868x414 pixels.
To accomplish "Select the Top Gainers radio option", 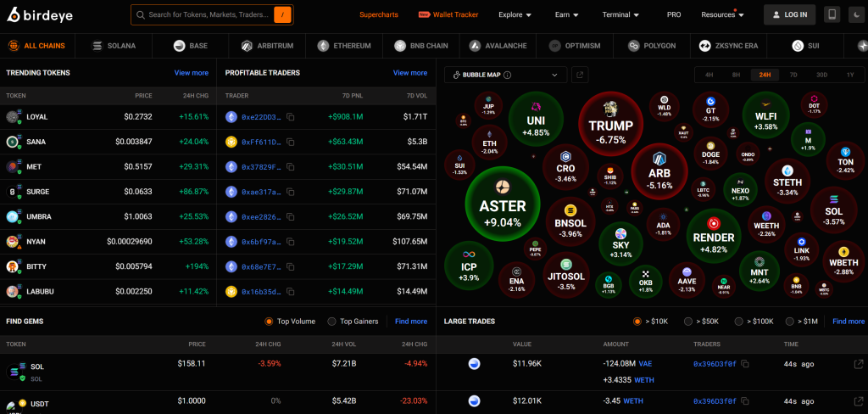I will tap(332, 322).
